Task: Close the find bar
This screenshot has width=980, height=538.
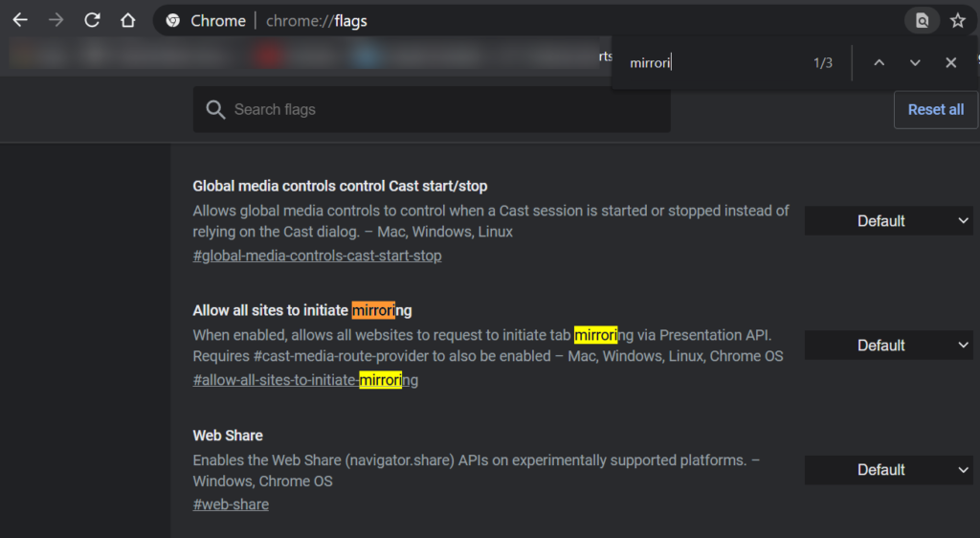Action: 950,62
